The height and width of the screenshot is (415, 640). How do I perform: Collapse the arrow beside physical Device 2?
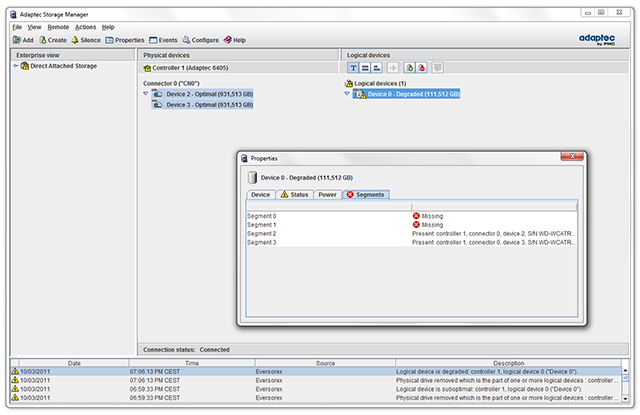coord(145,93)
